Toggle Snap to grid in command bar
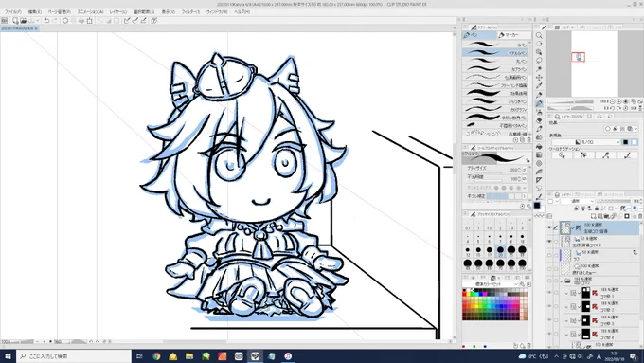Image resolution: width=644 pixels, height=363 pixels. 143,20
